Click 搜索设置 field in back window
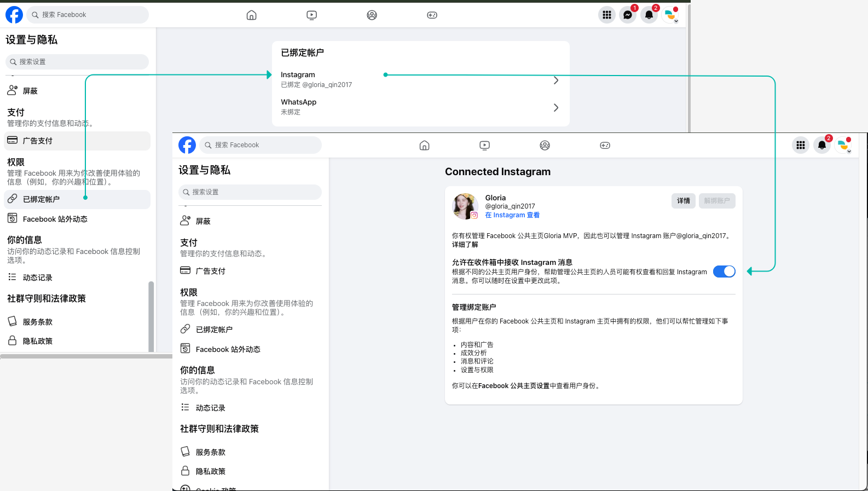Screen dimensions: 868x491 [77, 62]
